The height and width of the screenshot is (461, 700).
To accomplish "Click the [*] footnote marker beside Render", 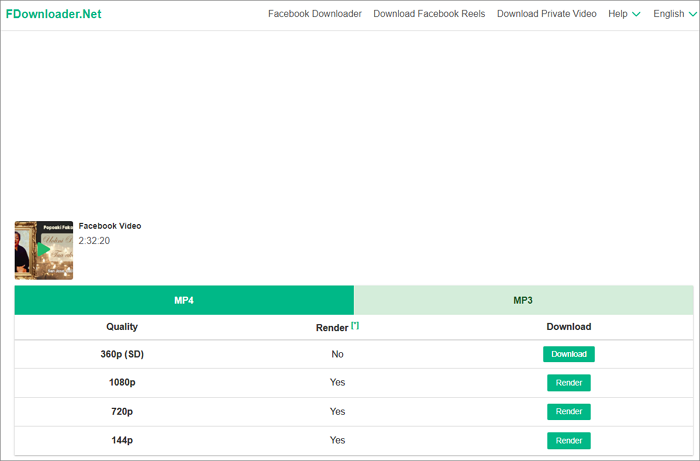I will pos(355,325).
